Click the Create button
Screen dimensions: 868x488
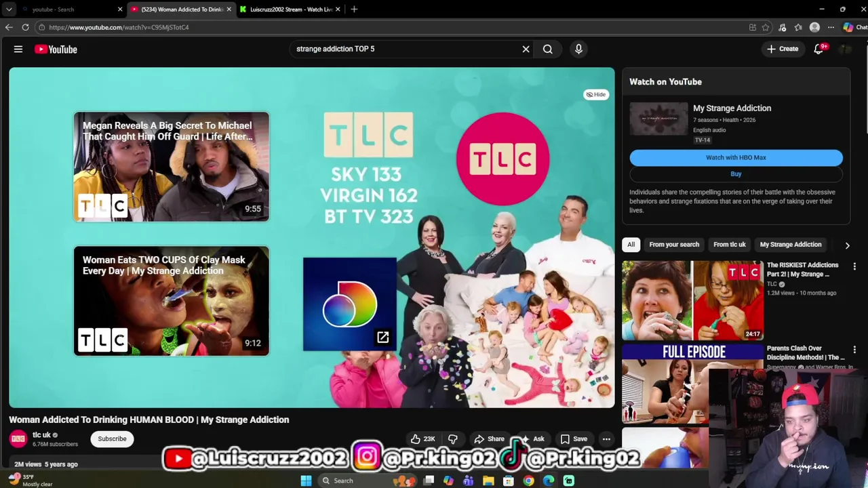click(x=783, y=49)
